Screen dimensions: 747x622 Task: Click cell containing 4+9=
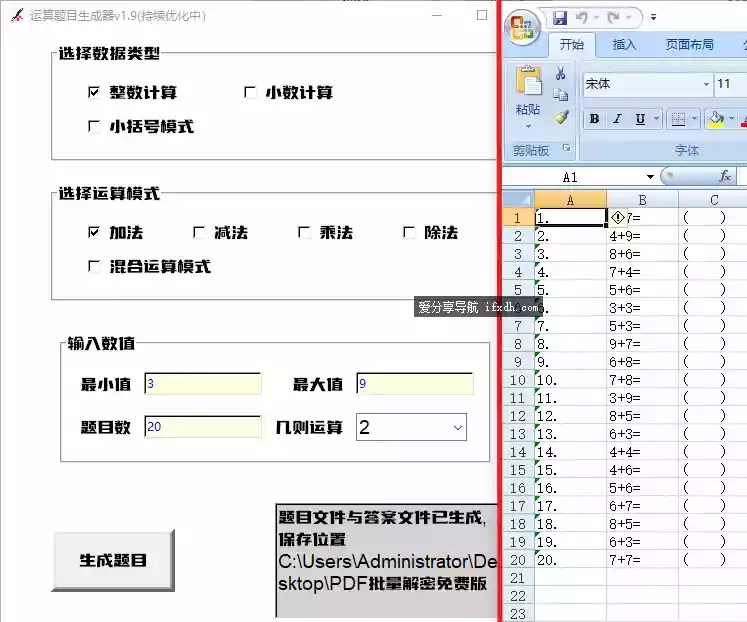[642, 236]
